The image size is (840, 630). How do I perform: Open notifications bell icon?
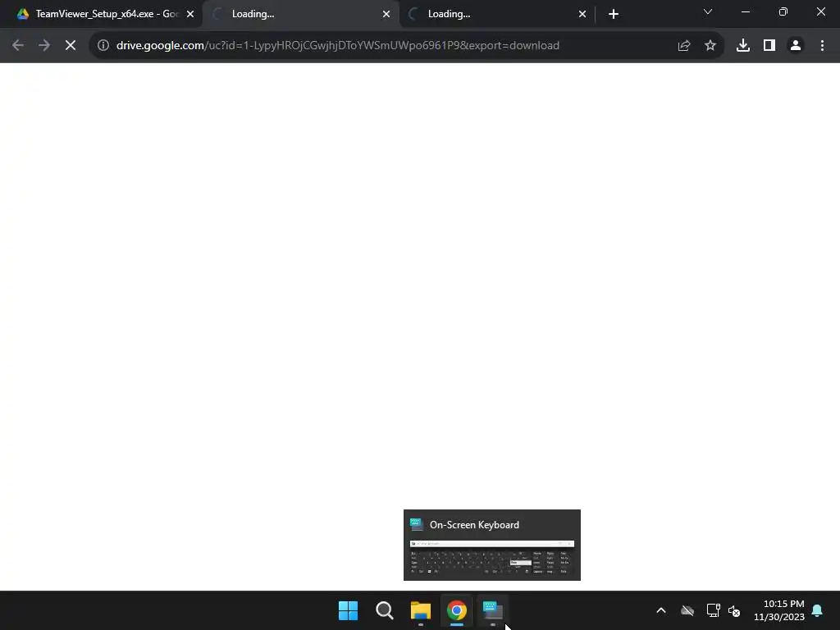tap(818, 610)
